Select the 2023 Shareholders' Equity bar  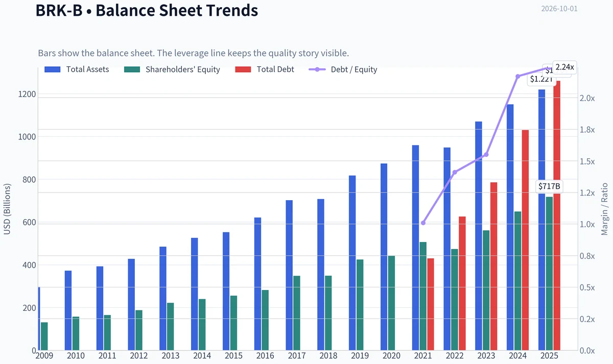pyautogui.click(x=486, y=290)
